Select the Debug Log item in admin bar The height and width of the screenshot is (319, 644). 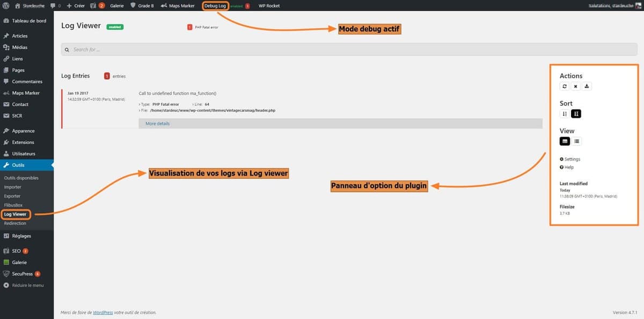pos(214,6)
